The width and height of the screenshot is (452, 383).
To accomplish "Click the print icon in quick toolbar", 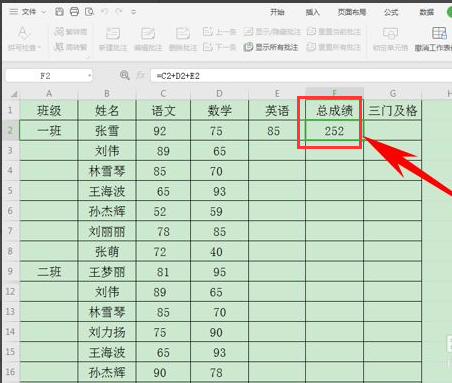I will click(x=74, y=12).
